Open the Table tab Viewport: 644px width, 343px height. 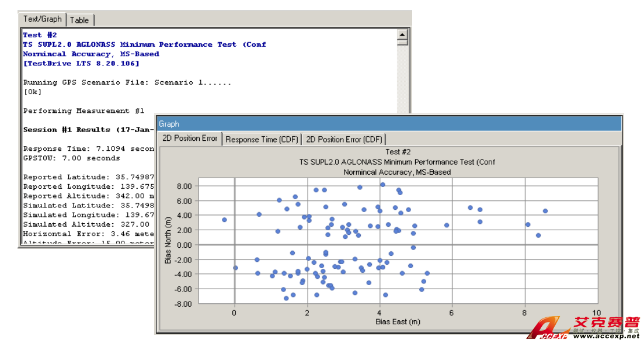pyautogui.click(x=79, y=20)
